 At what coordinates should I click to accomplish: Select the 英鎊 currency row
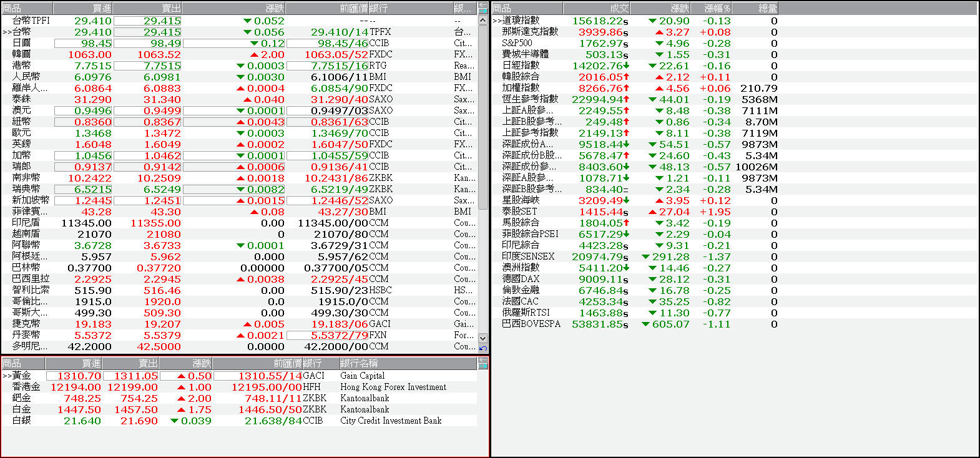point(240,144)
